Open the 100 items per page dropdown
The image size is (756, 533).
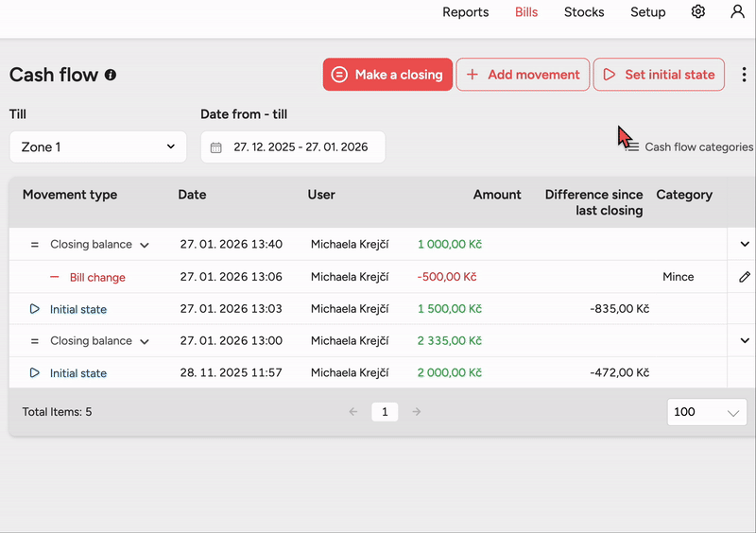click(706, 412)
